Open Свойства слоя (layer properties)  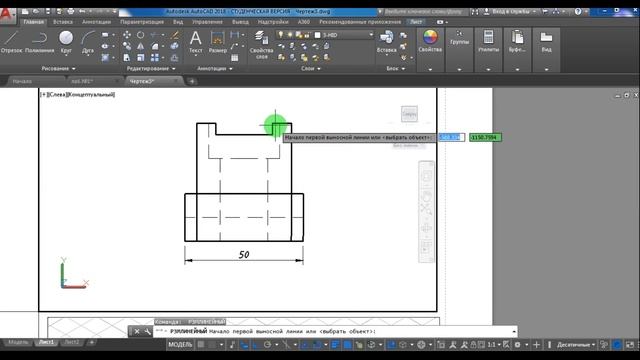point(261,45)
